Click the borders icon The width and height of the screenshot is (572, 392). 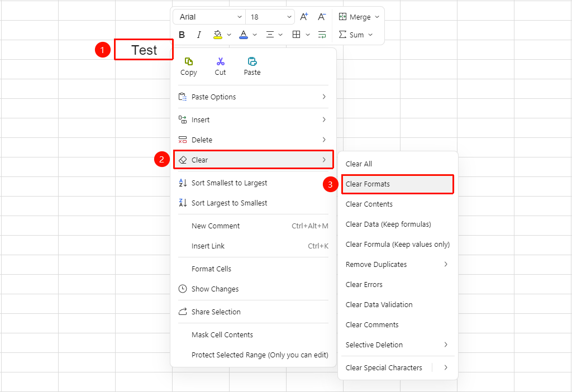pyautogui.click(x=296, y=35)
